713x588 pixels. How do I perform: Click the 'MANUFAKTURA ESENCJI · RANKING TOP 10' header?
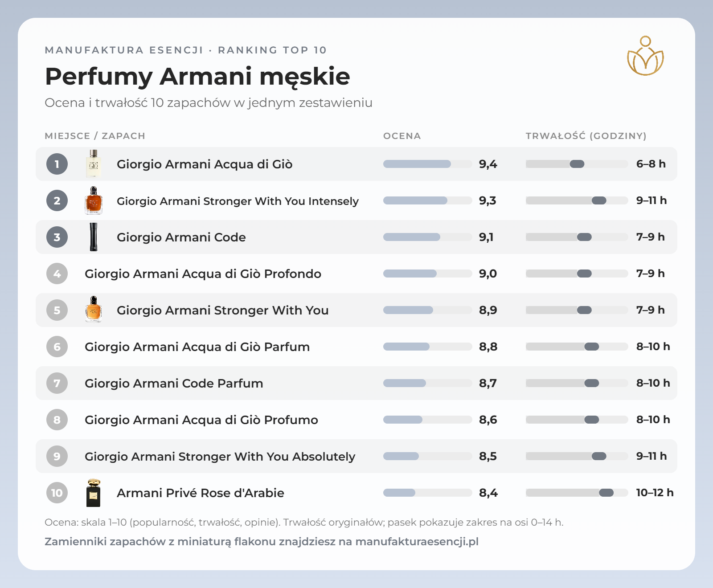pos(186,50)
